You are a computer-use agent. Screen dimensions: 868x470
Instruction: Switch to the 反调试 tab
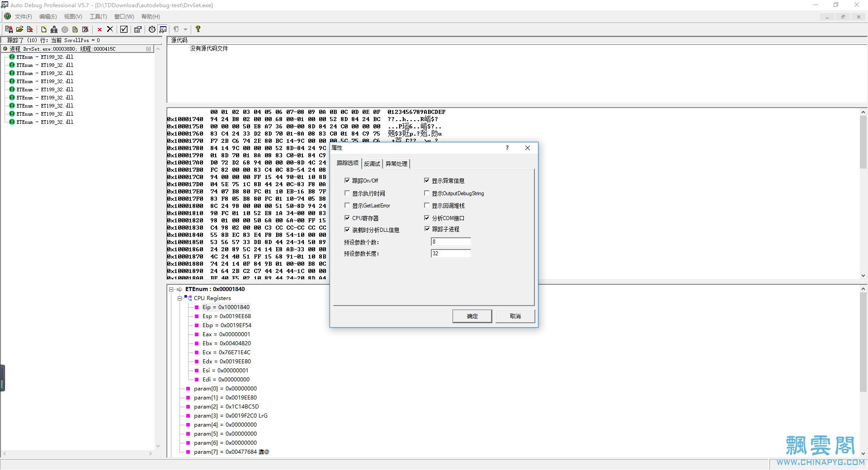coord(372,164)
